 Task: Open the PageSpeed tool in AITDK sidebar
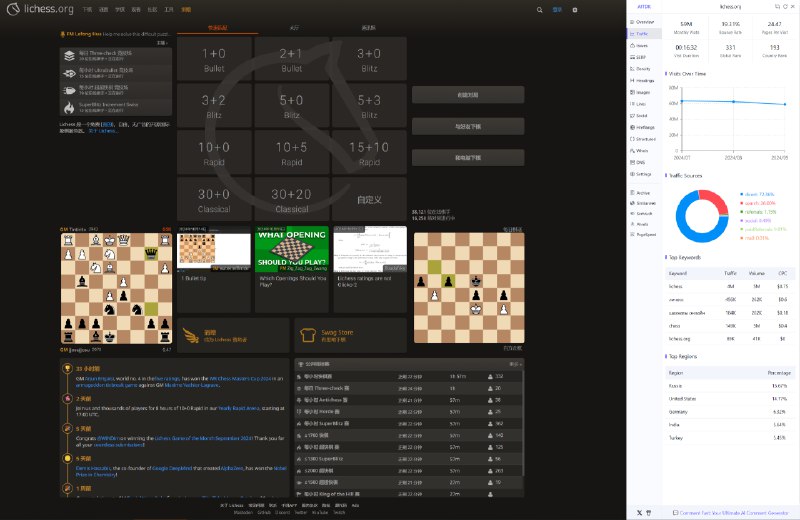[x=644, y=235]
